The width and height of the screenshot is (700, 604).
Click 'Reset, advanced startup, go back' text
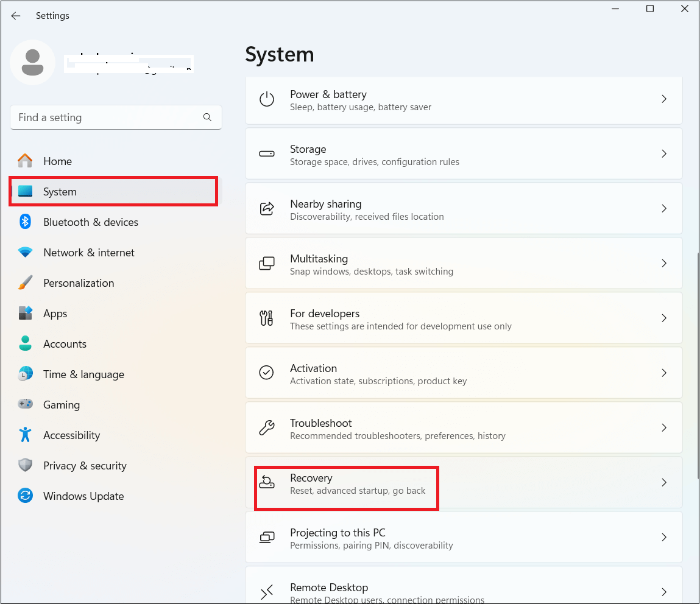(358, 491)
